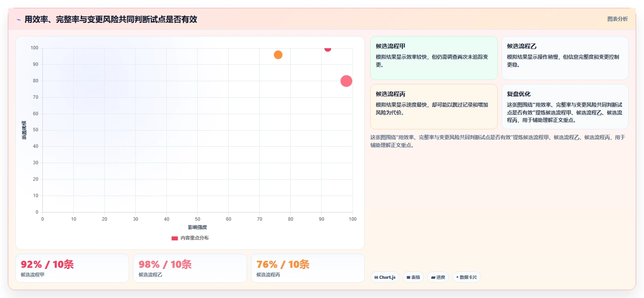This screenshot has width=644, height=298.
Task: Select the 候选流程乙 card
Action: click(565, 58)
